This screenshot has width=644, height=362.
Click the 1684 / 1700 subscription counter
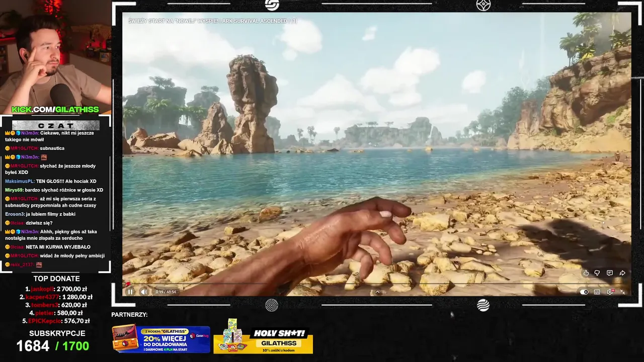[x=53, y=346]
